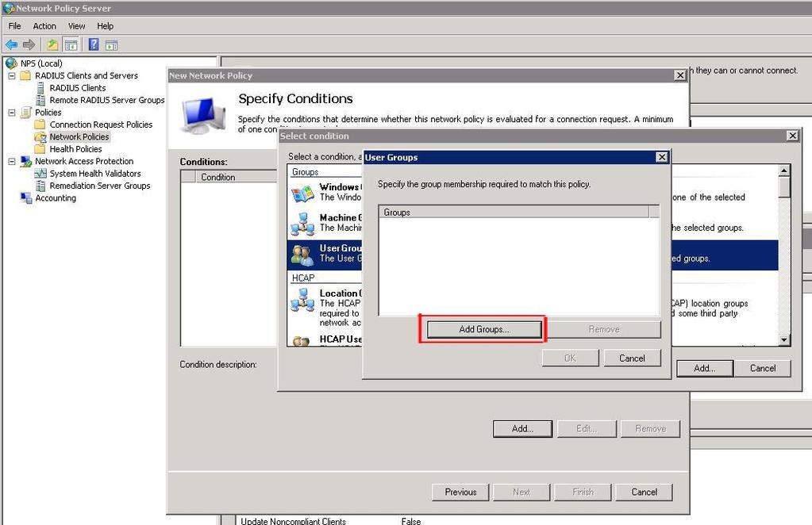Click the RADIUS Clients and Servers folder icon
The width and height of the screenshot is (812, 525).
pos(25,75)
